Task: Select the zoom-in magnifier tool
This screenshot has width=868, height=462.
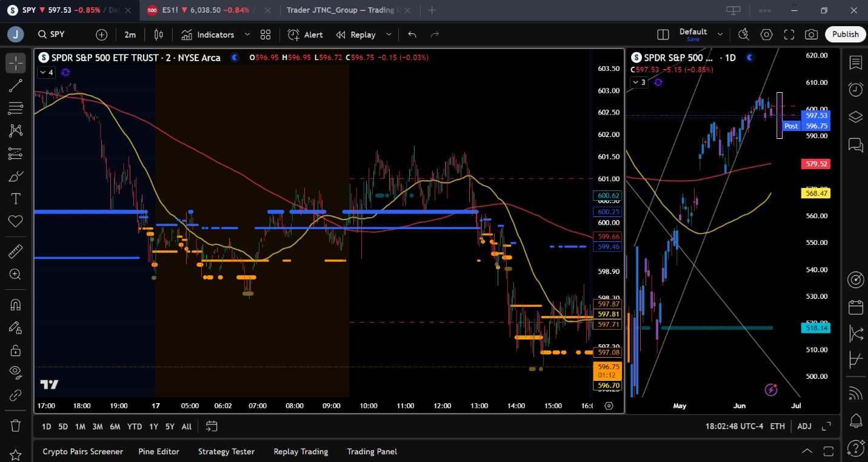Action: 16,274
